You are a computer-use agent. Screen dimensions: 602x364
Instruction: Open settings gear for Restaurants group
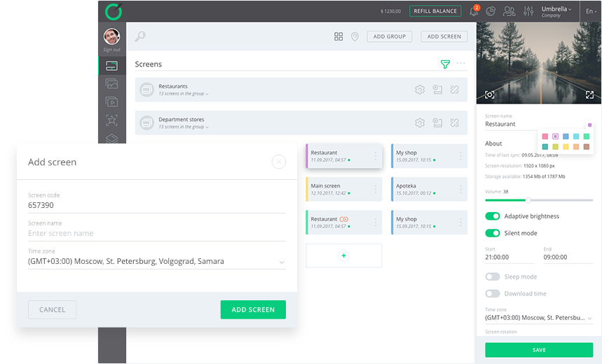420,90
